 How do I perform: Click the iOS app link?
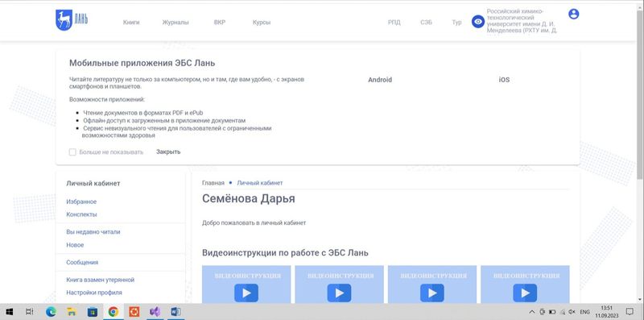(504, 80)
